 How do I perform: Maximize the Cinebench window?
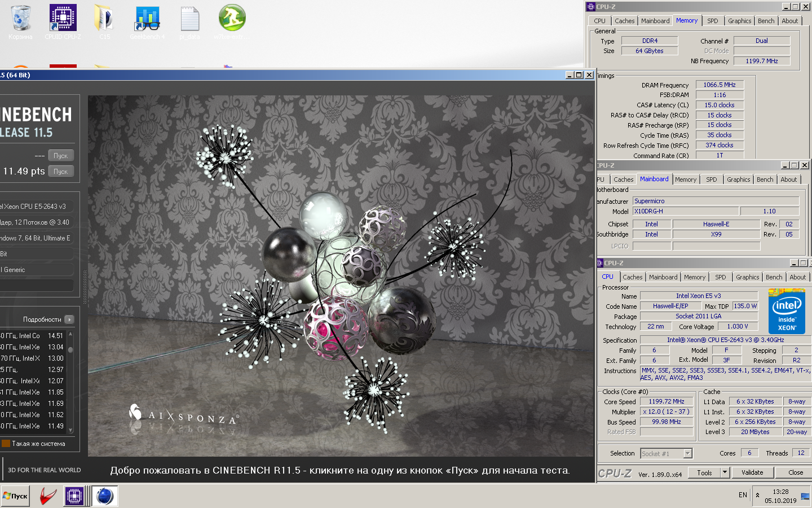(579, 75)
